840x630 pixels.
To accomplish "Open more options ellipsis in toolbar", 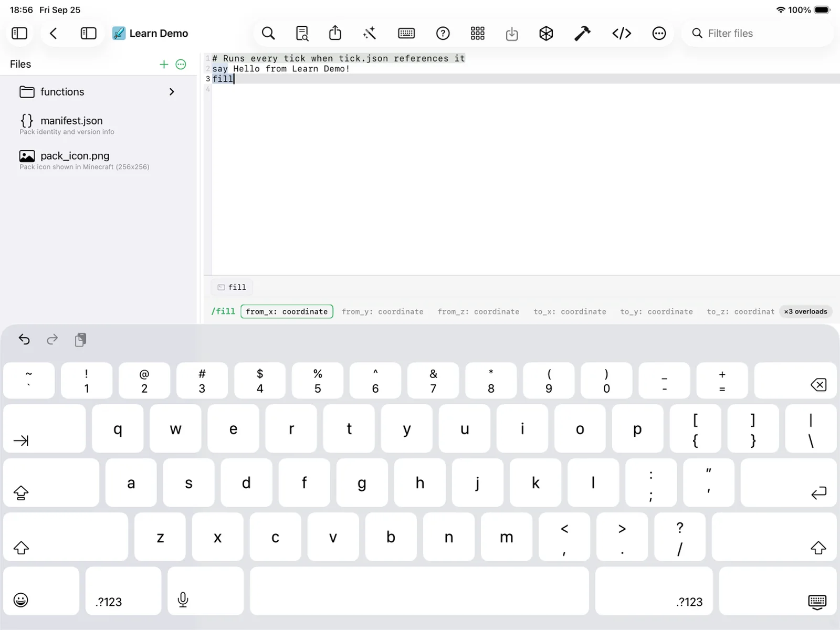I will 659,34.
